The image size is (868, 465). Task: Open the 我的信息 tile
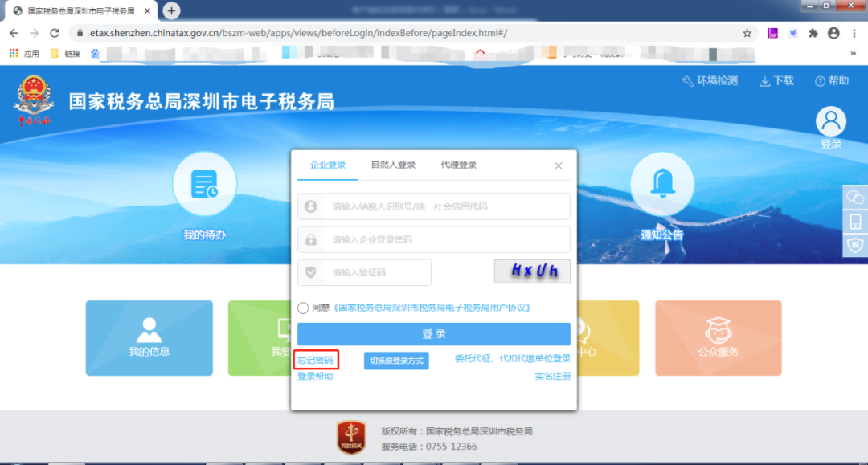coord(149,338)
